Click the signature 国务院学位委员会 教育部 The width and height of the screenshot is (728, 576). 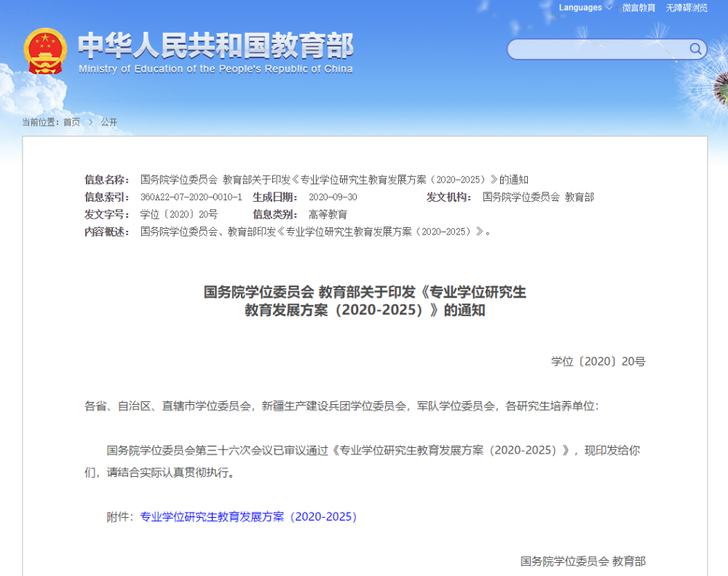pyautogui.click(x=582, y=561)
